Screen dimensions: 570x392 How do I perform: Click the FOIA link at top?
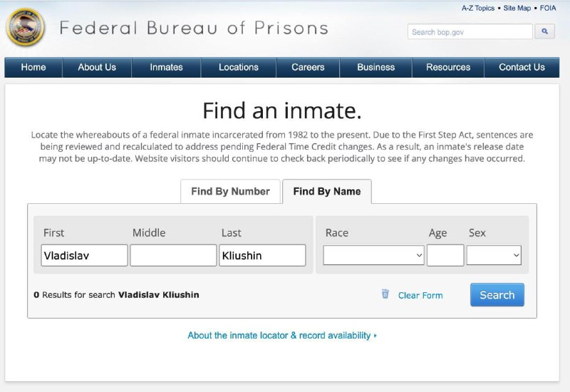pyautogui.click(x=548, y=8)
